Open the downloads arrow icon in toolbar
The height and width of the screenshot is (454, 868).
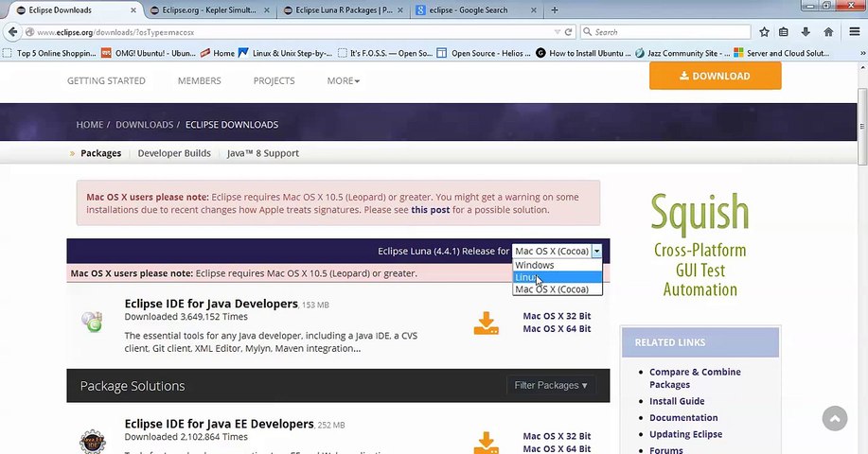click(x=806, y=32)
